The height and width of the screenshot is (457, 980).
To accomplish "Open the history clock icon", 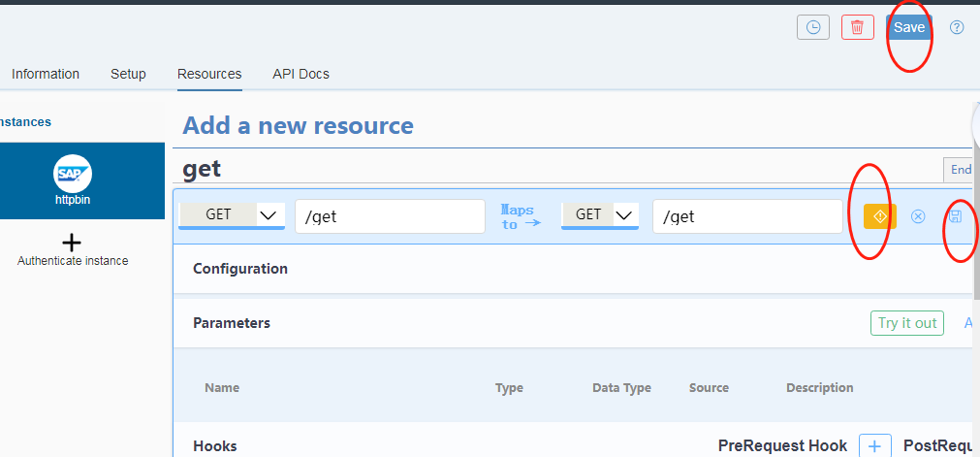I will tap(812, 27).
